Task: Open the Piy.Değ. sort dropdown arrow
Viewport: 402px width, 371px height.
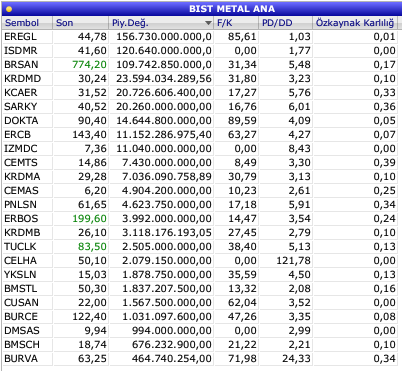Action: (x=208, y=23)
